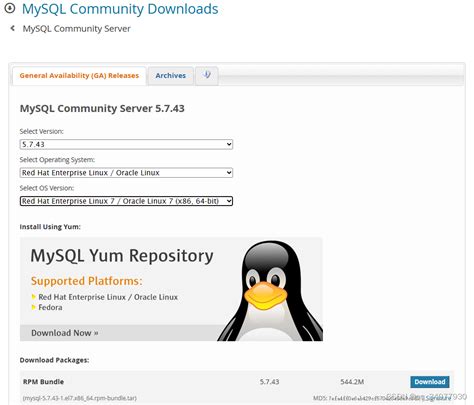This screenshot has width=474, height=405.
Task: Click the mysql-5.7.43 rpm-bundle.tar filename
Action: coord(80,398)
